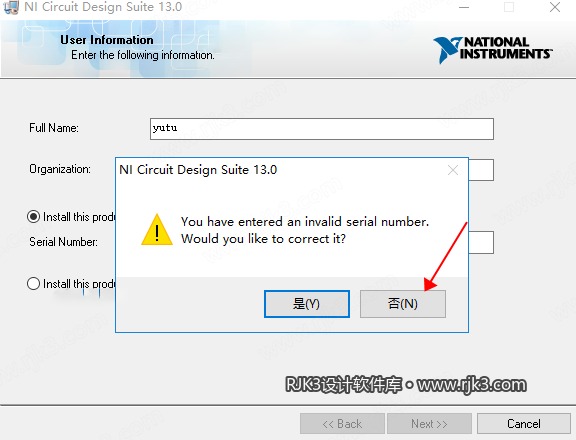Click the visible edge of Serial Number field
Screen dimensions: 576x440
coord(481,242)
